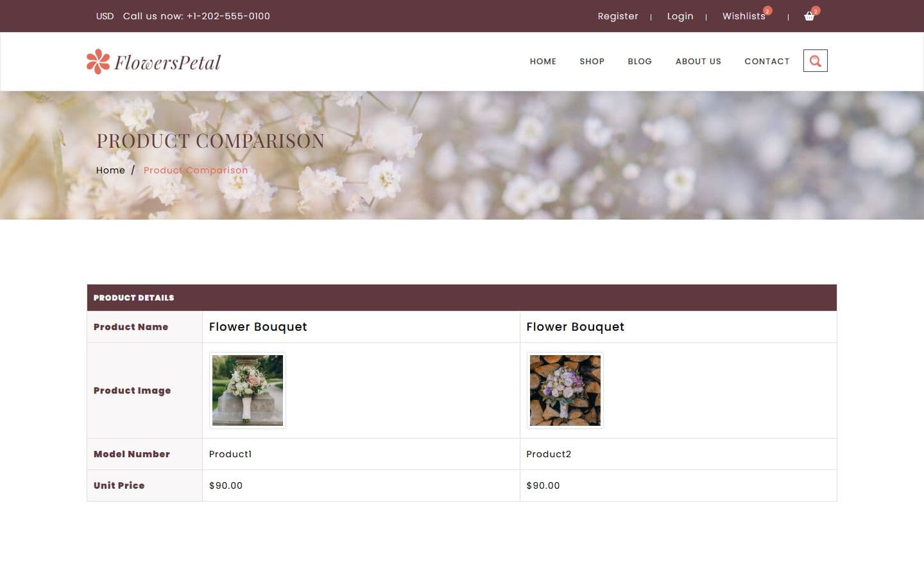Screen dimensions: 924x578
Task: Click the $90.00 price under Product1
Action: (x=226, y=486)
